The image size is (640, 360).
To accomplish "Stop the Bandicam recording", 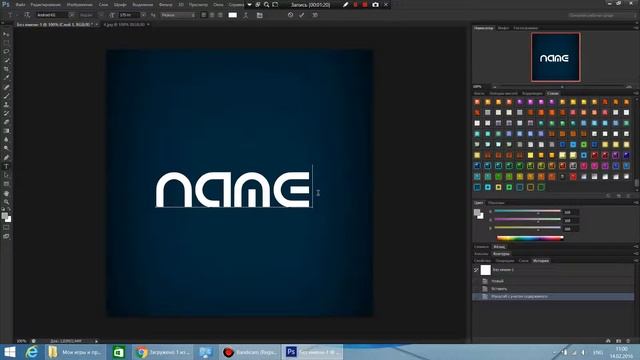I will pos(365,4).
